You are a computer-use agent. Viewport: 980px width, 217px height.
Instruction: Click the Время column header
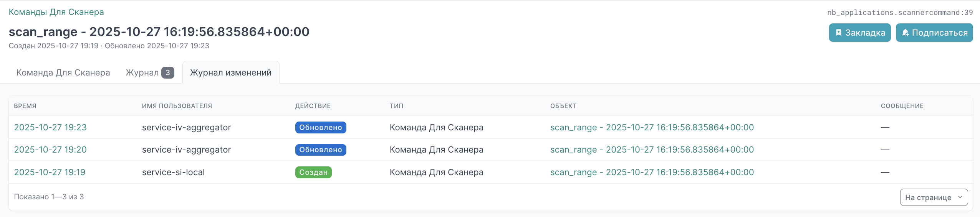point(25,106)
